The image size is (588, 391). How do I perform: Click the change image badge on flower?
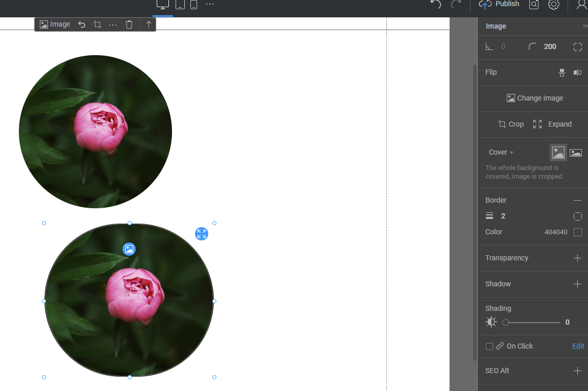pyautogui.click(x=129, y=249)
